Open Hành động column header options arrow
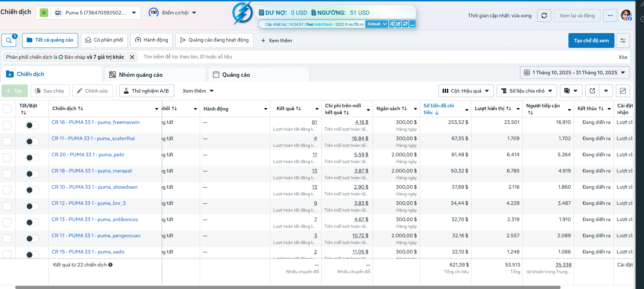The height and width of the screenshot is (289, 644). (266, 109)
